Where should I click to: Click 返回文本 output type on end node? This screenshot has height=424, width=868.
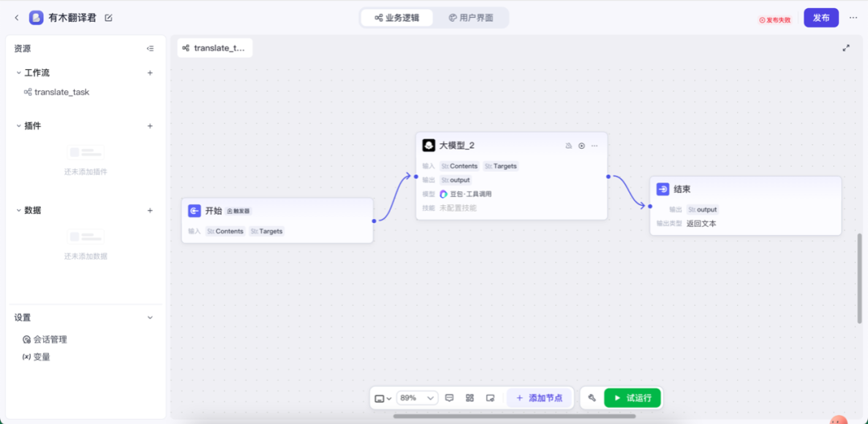click(x=702, y=224)
